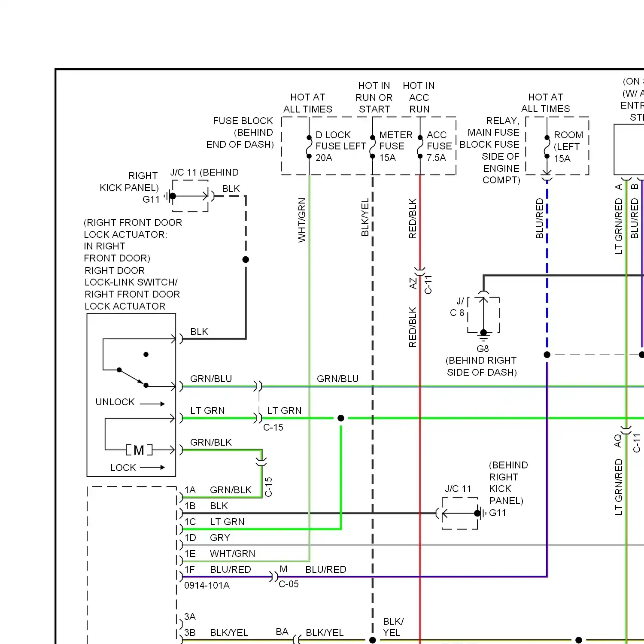644x644 pixels.
Task: Click the 'AZ' connector pin label
Action: tap(413, 283)
